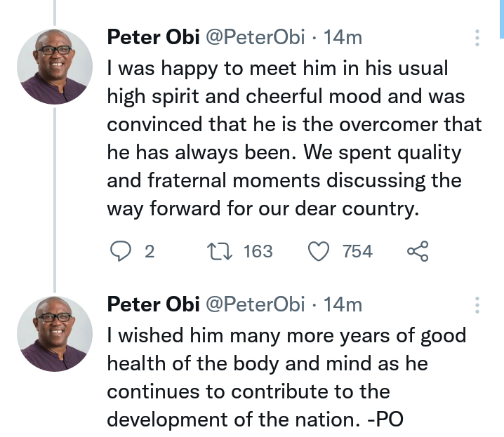504x437 pixels.
Task: Like the tweet about fraternal moments
Action: pyautogui.click(x=319, y=251)
